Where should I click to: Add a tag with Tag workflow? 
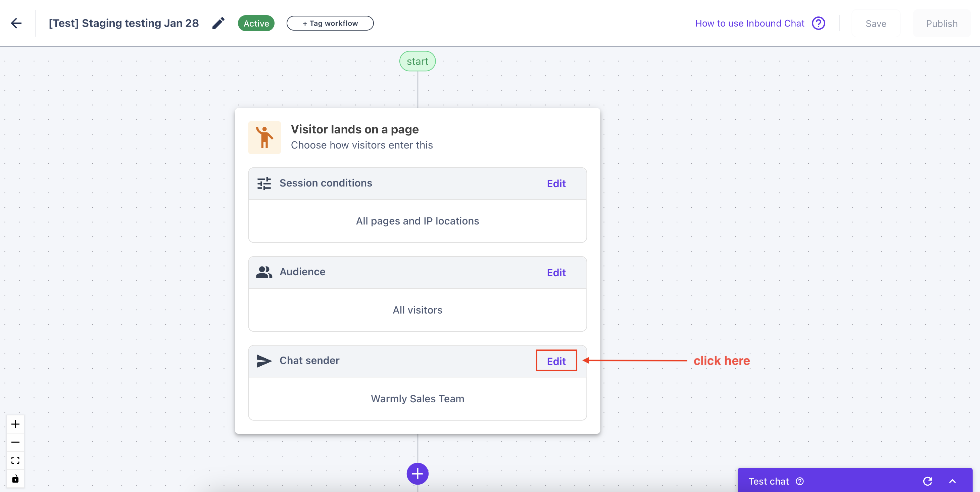(x=330, y=23)
